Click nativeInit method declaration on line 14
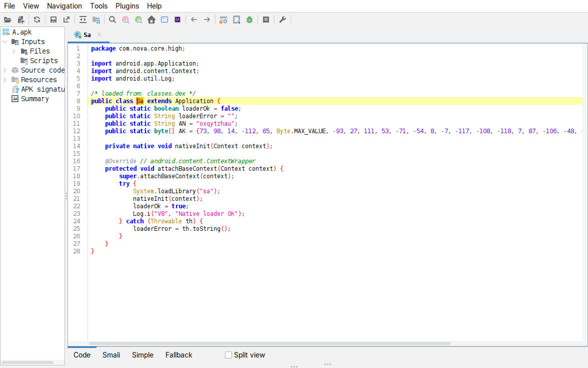This screenshot has width=588, height=368. pos(192,146)
